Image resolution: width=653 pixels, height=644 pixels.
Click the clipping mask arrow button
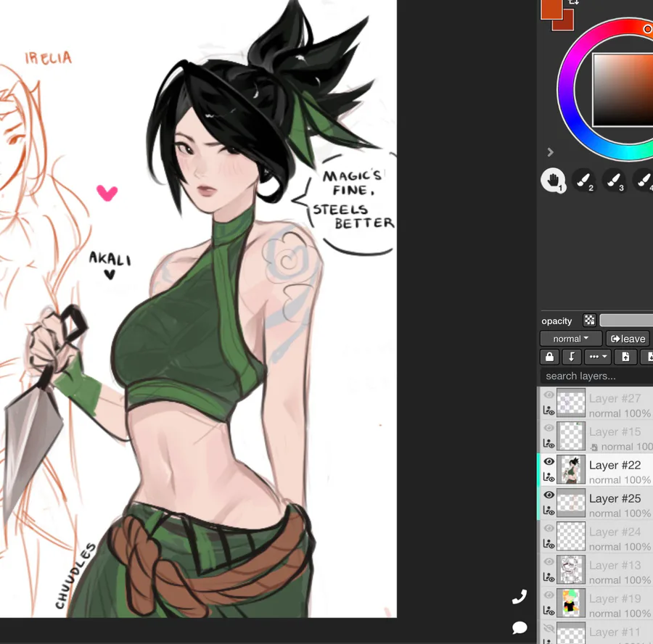pos(572,357)
